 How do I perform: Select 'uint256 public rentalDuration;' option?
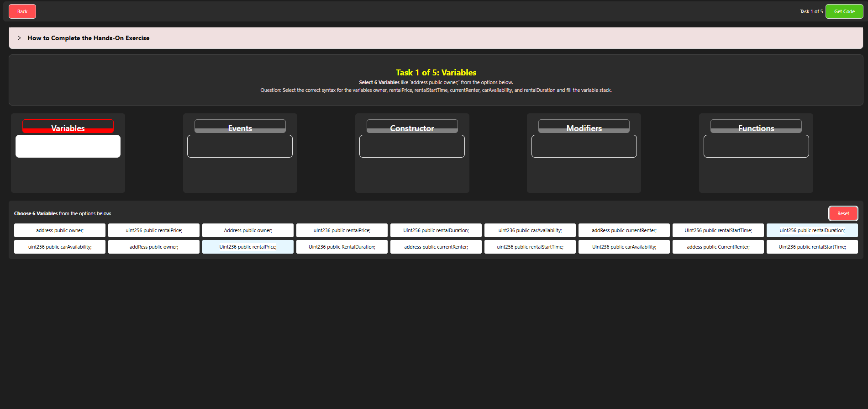[812, 230]
